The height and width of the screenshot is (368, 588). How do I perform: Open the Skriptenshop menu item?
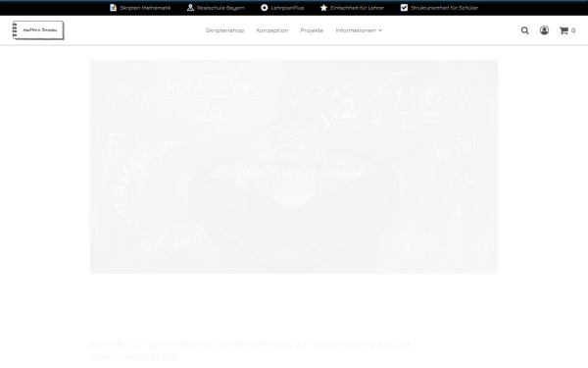click(x=224, y=30)
